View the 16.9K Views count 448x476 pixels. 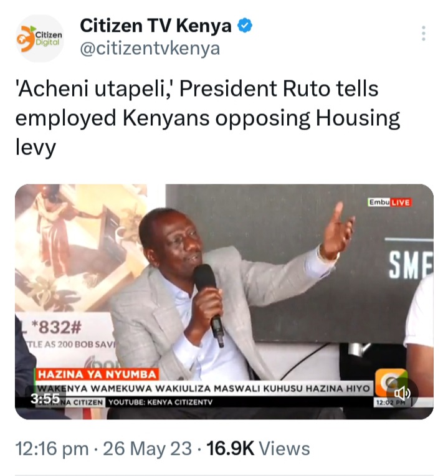[x=259, y=449]
